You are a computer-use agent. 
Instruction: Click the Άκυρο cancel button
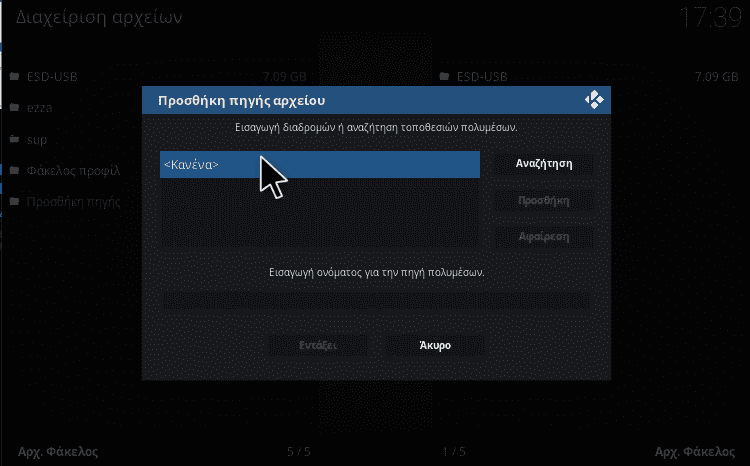click(435, 345)
